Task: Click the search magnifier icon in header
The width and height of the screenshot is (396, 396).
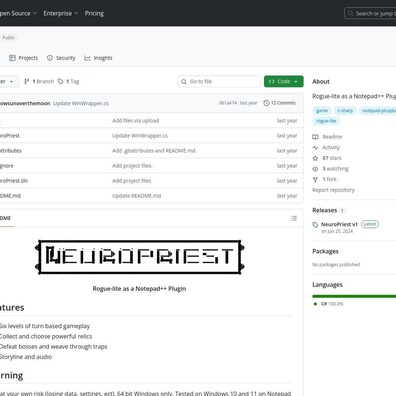Action: [x=350, y=13]
